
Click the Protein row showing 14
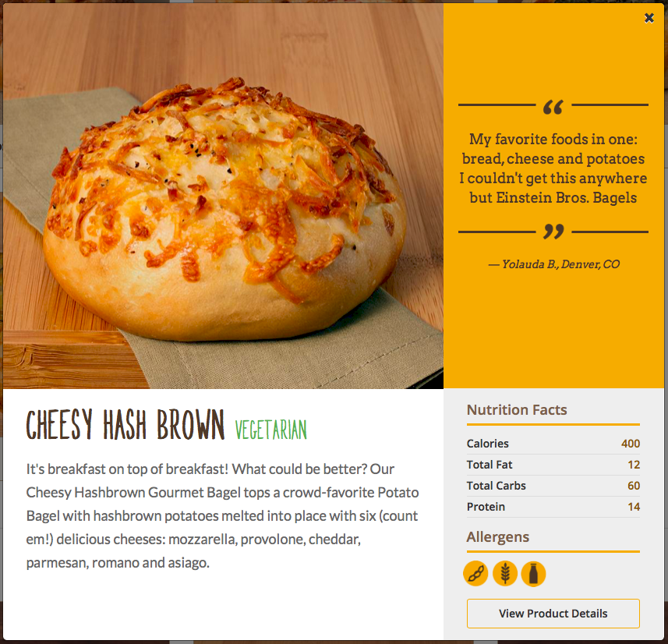coord(553,507)
